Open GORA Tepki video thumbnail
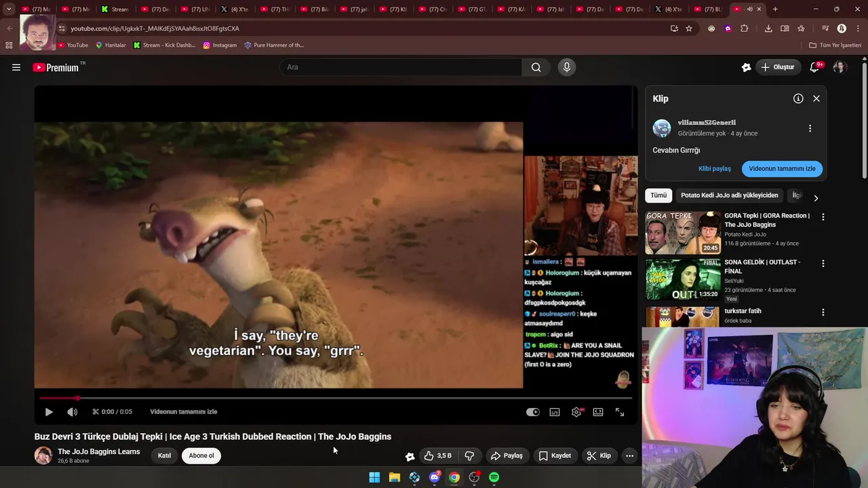Image resolution: width=868 pixels, height=488 pixels. pos(683,232)
